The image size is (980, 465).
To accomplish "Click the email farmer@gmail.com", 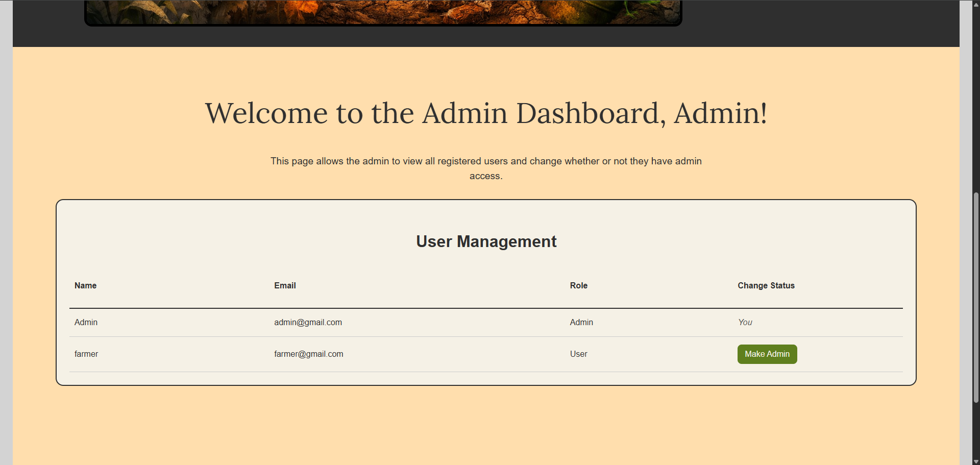I will click(x=308, y=354).
